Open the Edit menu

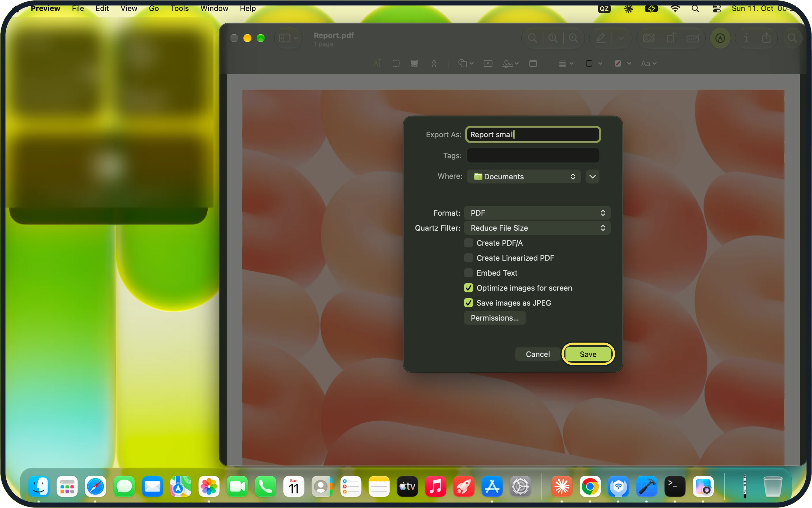102,8
